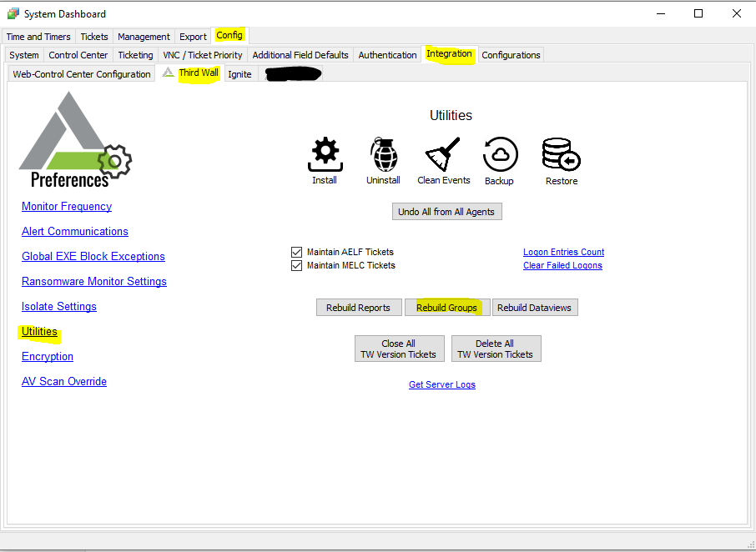Click the Third Wall Preferences logo
The image size is (756, 552).
(75, 140)
